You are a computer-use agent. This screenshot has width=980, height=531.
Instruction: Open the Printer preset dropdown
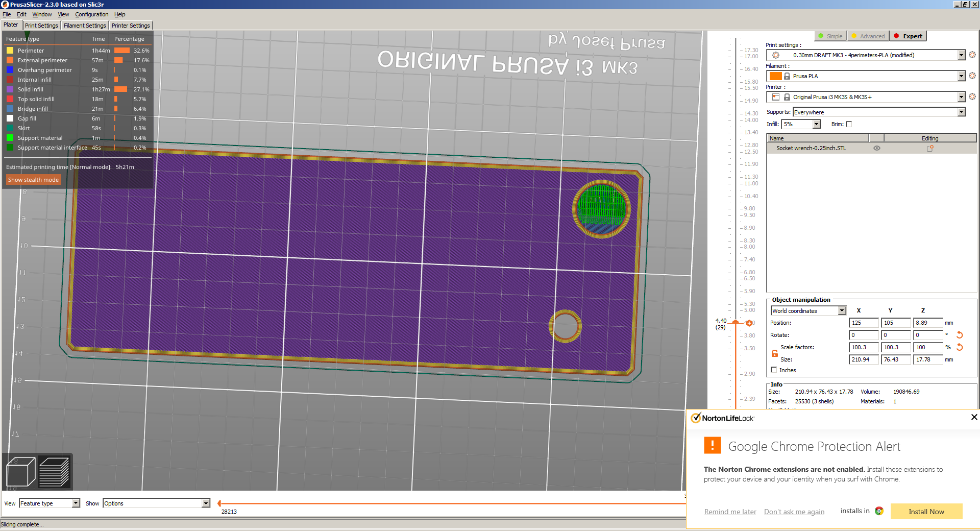[962, 97]
